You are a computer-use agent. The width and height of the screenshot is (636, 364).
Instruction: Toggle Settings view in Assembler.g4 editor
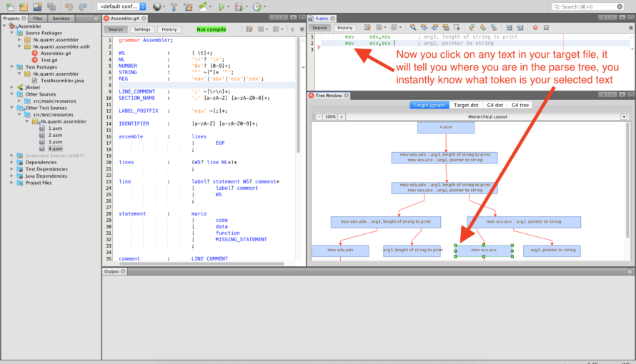click(x=142, y=29)
